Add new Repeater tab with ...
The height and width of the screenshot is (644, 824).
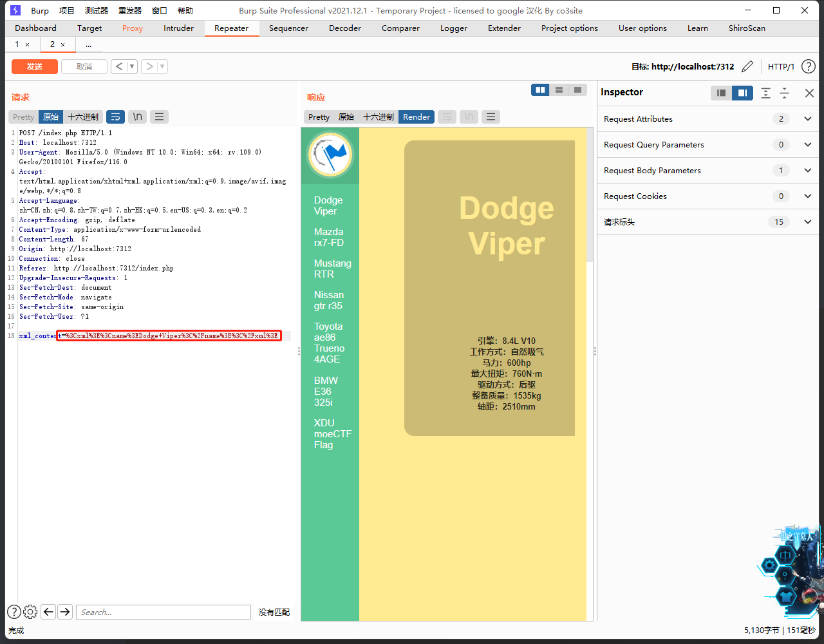tap(88, 44)
